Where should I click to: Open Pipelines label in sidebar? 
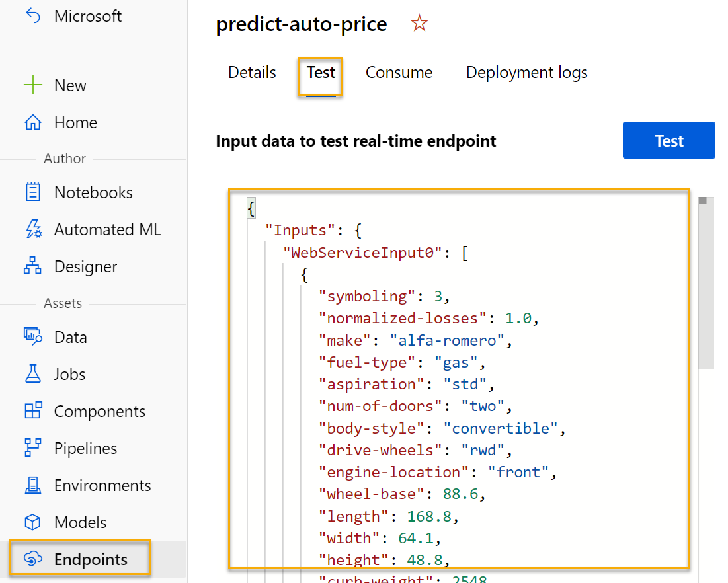(86, 448)
